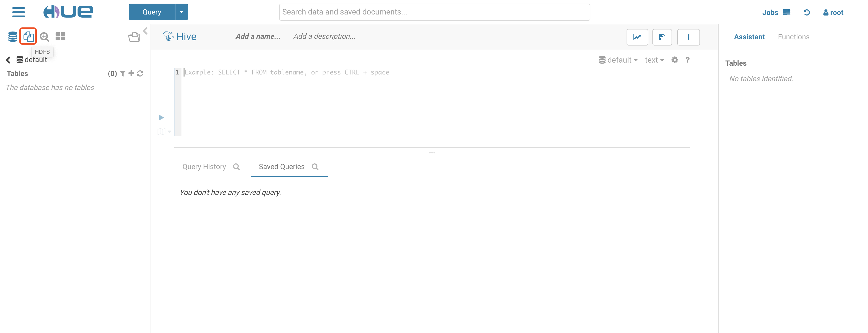
Task: Click Add a description field
Action: click(x=324, y=36)
